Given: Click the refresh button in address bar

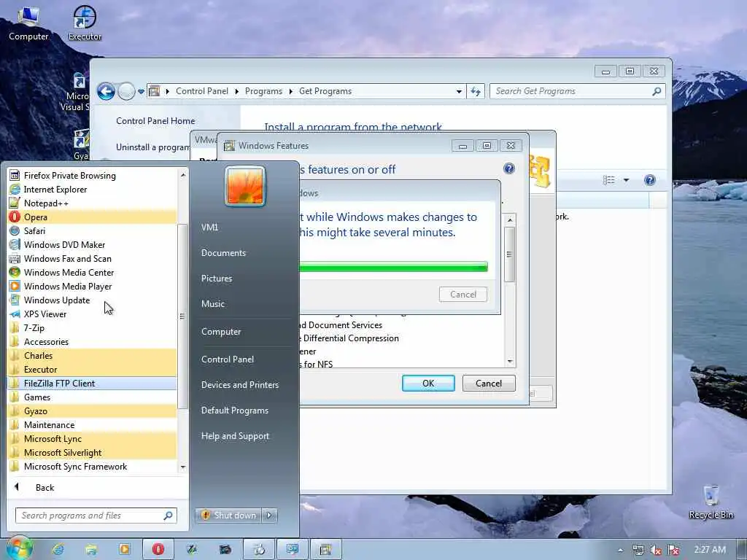Looking at the screenshot, I should [476, 91].
